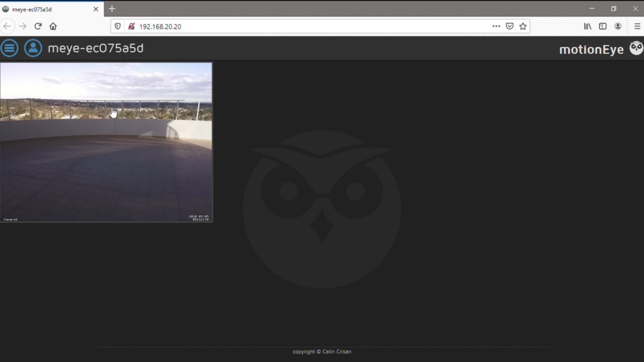The height and width of the screenshot is (362, 644).
Task: Click the user login icon
Action: (33, 48)
